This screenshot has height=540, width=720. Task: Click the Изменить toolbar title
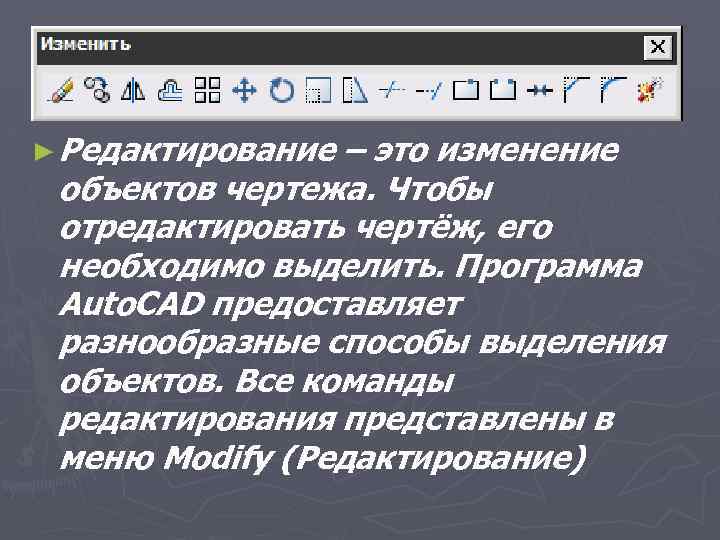pyautogui.click(x=85, y=44)
